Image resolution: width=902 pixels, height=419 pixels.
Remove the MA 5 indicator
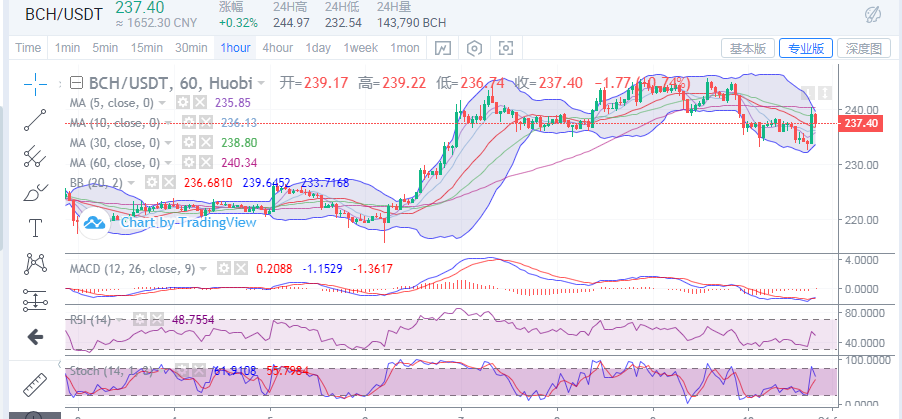point(198,102)
